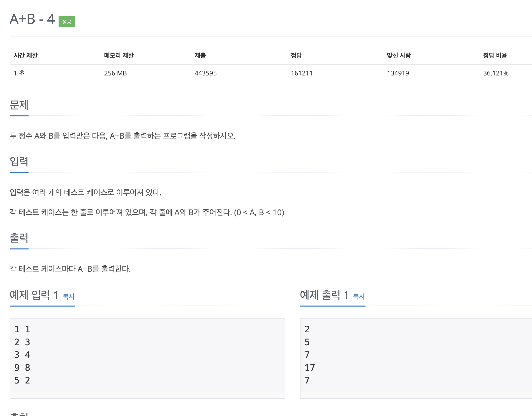This screenshot has height=416, width=532.
Task: Click the 입력 section heading
Action: 19,162
